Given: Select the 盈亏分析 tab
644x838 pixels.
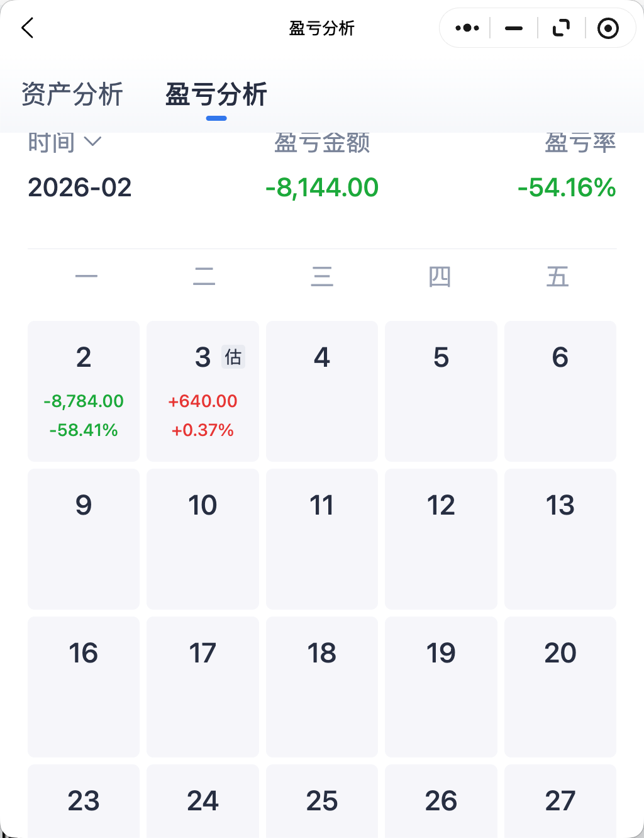Looking at the screenshot, I should [216, 95].
